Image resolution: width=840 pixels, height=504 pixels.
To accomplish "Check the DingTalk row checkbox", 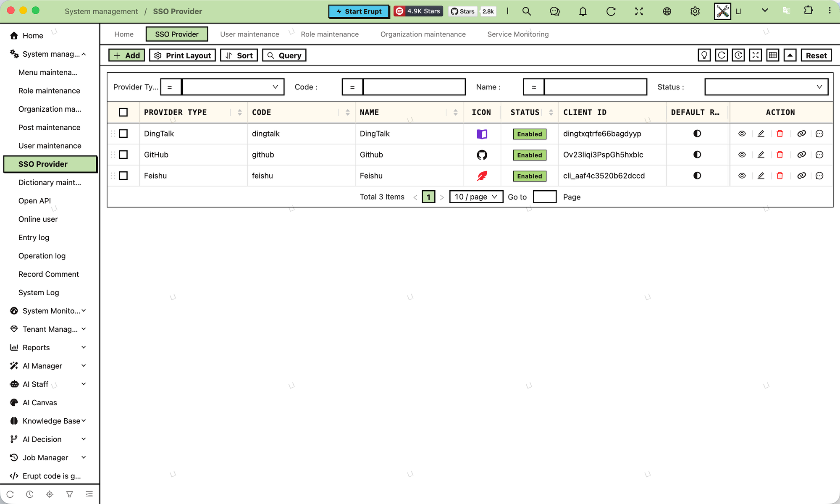I will [123, 134].
